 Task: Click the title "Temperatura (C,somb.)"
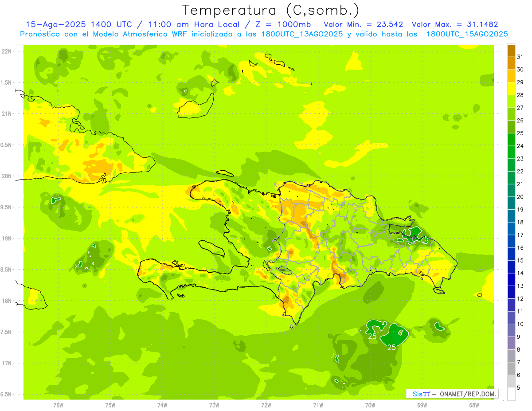(x=271, y=10)
